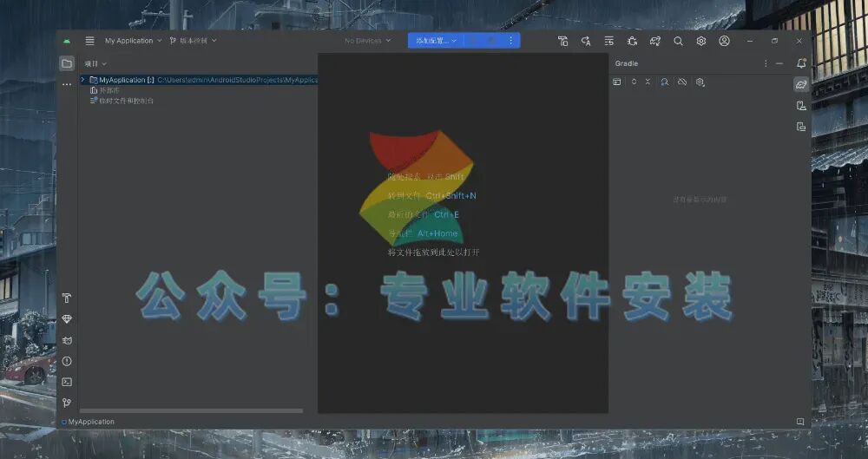Click the account profile icon
The image size is (868, 459).
(x=724, y=41)
